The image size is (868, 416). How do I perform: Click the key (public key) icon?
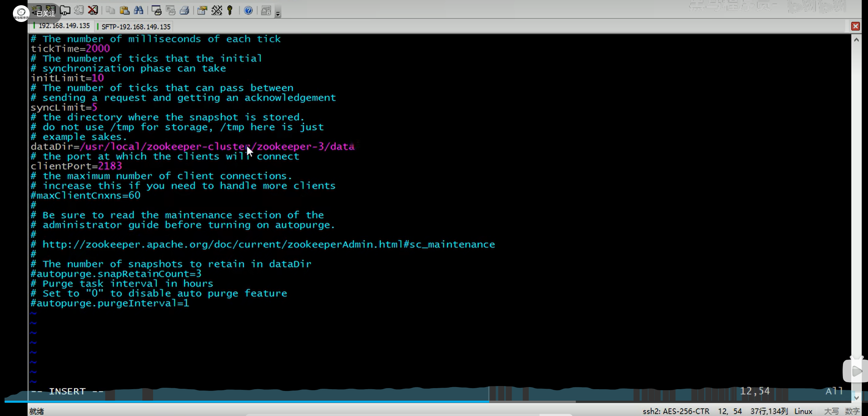[230, 10]
